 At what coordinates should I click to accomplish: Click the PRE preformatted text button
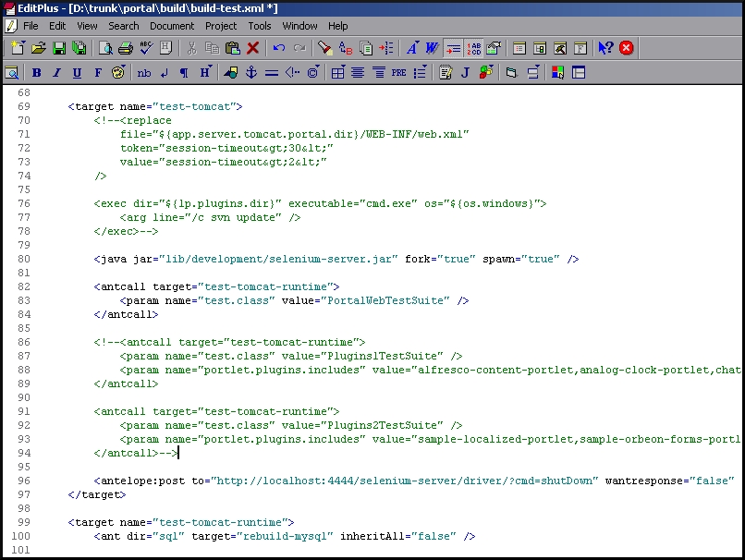pyautogui.click(x=398, y=72)
